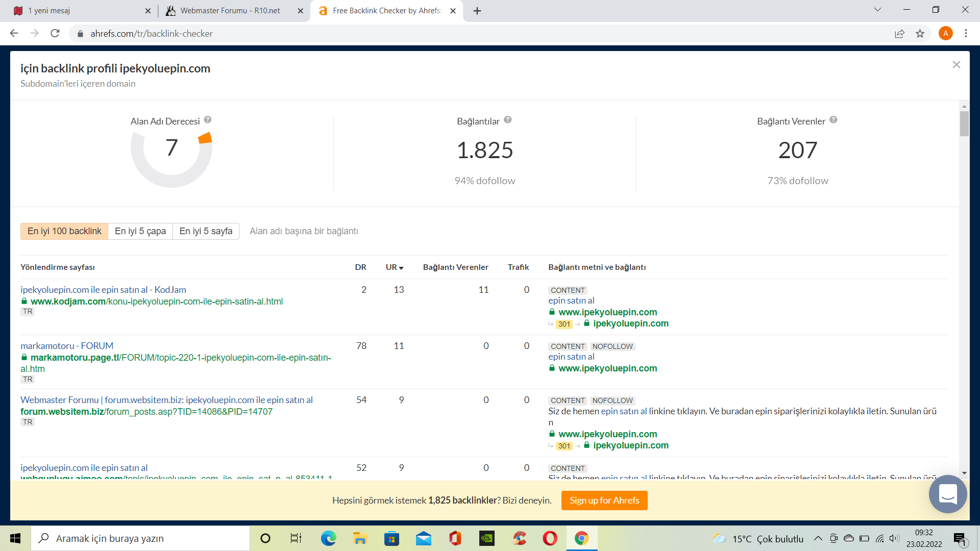The height and width of the screenshot is (551, 980).
Task: Open a new browser tab
Action: (477, 11)
